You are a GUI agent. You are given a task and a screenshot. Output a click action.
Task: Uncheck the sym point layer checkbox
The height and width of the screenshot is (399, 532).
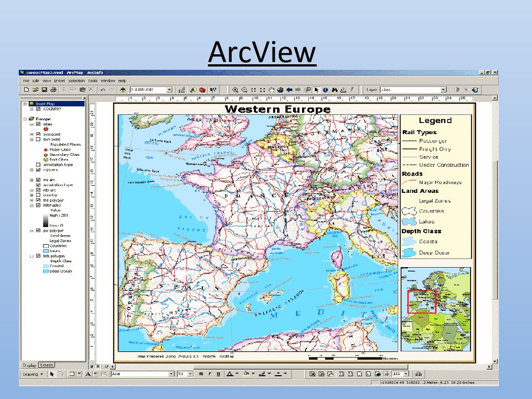click(x=38, y=134)
